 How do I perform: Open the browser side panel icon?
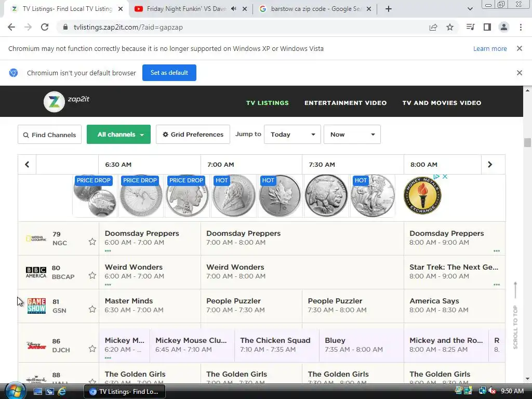[487, 27]
